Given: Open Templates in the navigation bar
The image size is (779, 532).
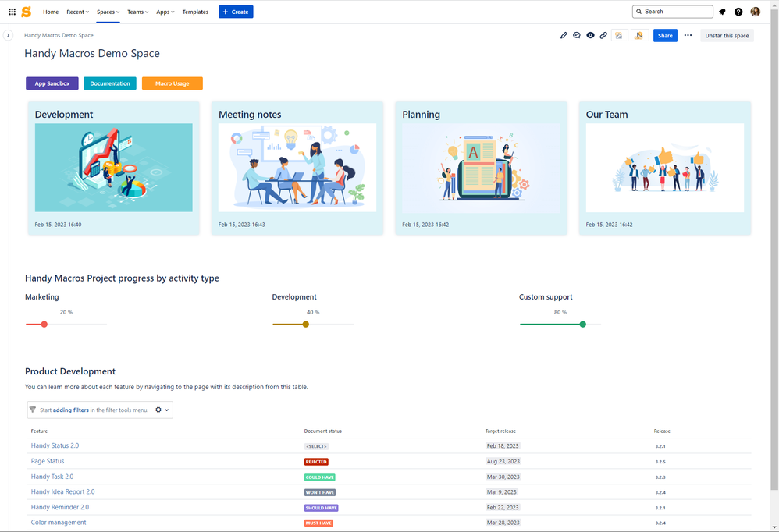Looking at the screenshot, I should 195,12.
